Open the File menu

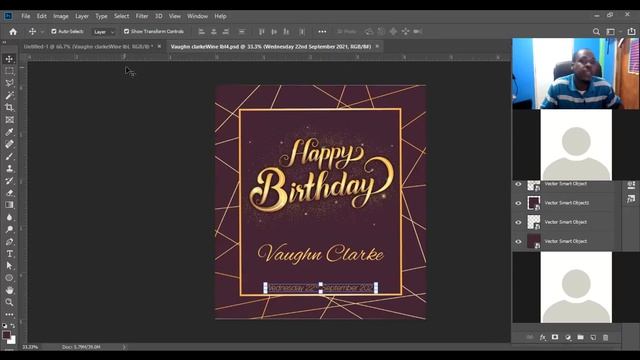coord(26,16)
